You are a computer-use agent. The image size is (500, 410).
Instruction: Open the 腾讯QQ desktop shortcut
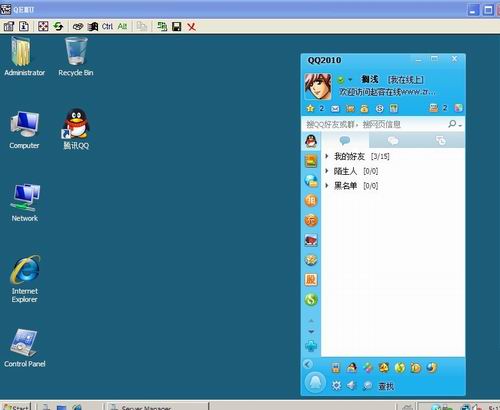click(76, 129)
